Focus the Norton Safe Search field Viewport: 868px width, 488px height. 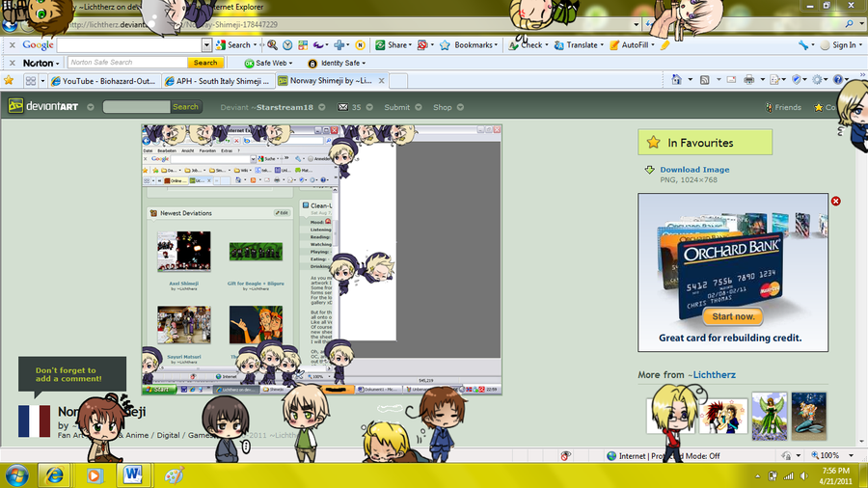[127, 63]
